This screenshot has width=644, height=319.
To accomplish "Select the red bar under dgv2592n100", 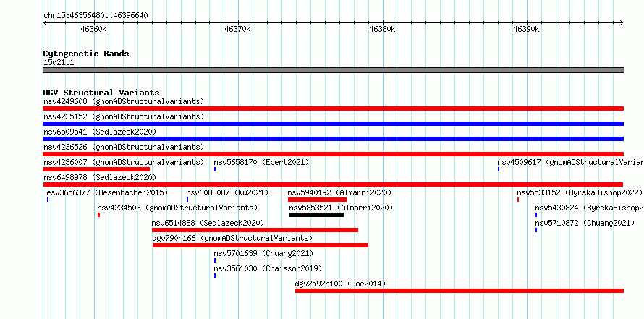I will [x=459, y=291].
